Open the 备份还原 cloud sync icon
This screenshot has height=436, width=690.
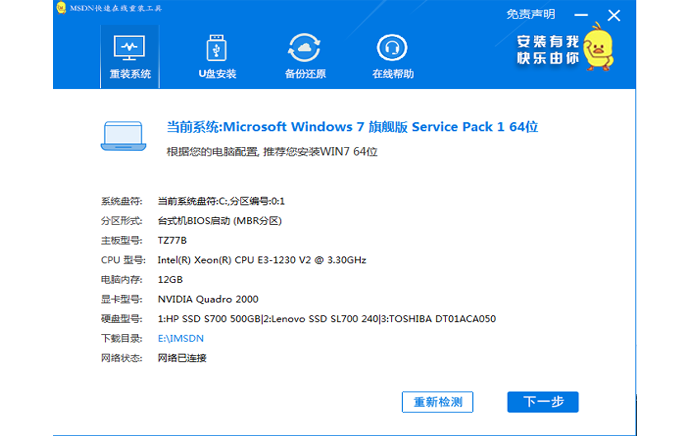[x=304, y=48]
